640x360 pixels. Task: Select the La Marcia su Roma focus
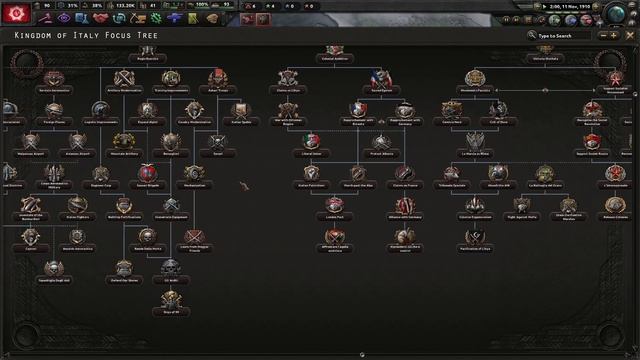click(475, 146)
